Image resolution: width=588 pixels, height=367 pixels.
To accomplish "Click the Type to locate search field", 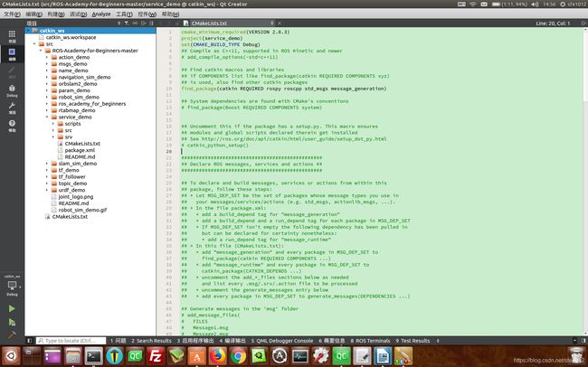I will (71, 341).
